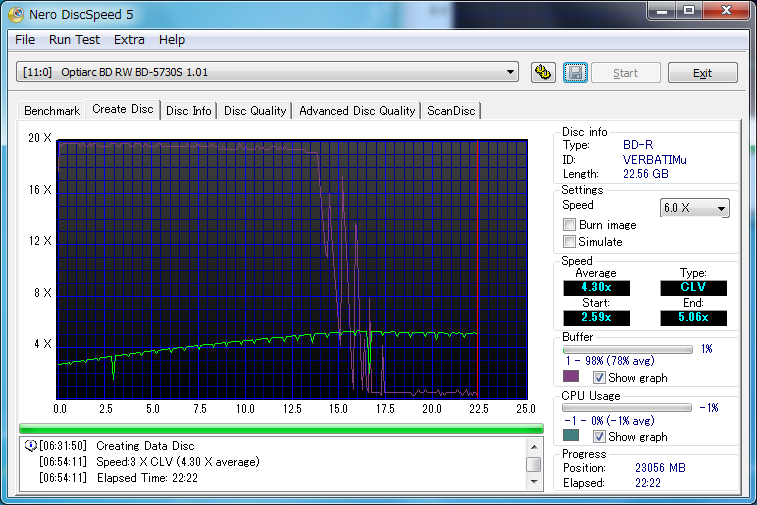Image resolution: width=757 pixels, height=505 pixels.
Task: Switch to the Disc Info tab
Action: pos(189,111)
